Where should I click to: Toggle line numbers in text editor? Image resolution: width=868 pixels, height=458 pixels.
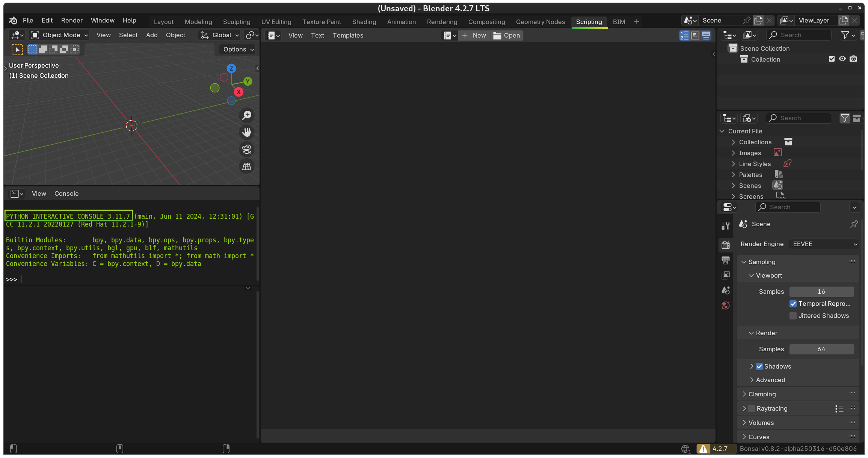684,35
